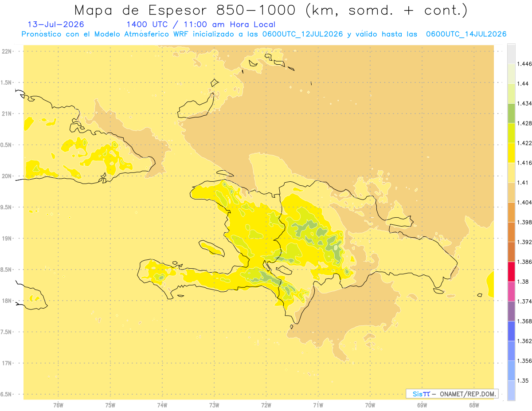Click the 70W longitude axis label

coord(370,405)
